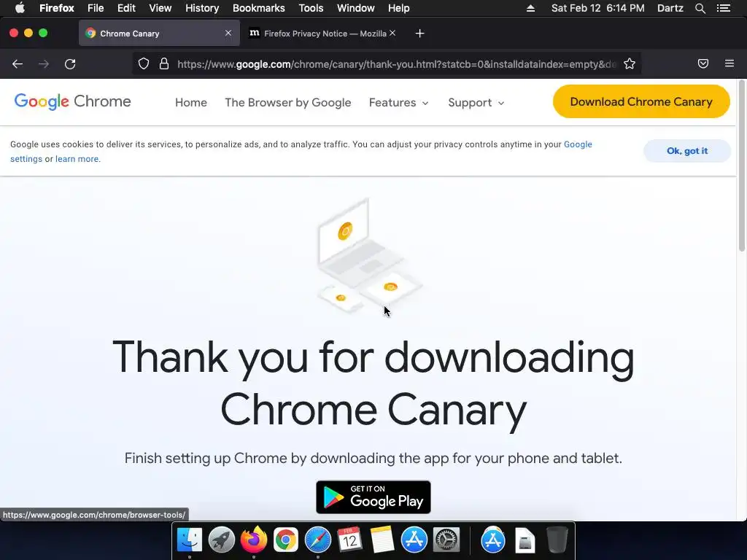This screenshot has height=560, width=747.
Task: Open the Help menu
Action: tap(399, 8)
